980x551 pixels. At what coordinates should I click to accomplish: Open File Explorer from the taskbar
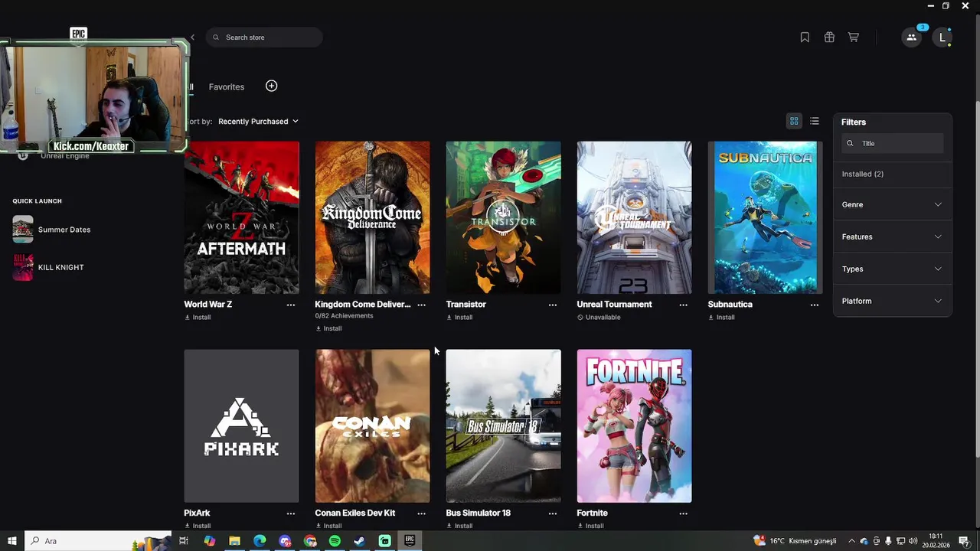pyautogui.click(x=234, y=541)
